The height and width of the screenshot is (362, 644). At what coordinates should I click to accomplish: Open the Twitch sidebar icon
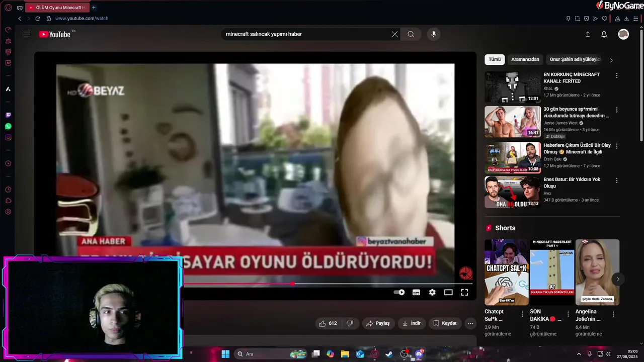click(x=8, y=115)
